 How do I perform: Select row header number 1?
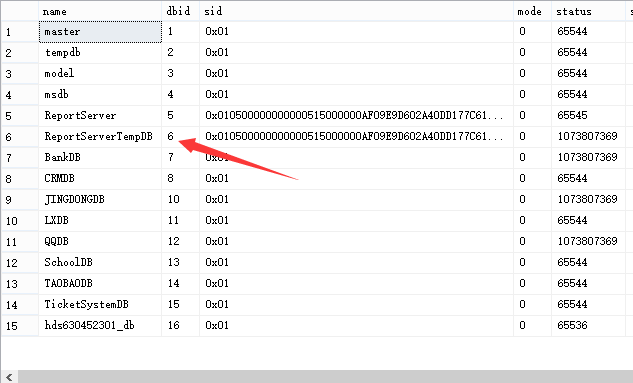[20, 31]
